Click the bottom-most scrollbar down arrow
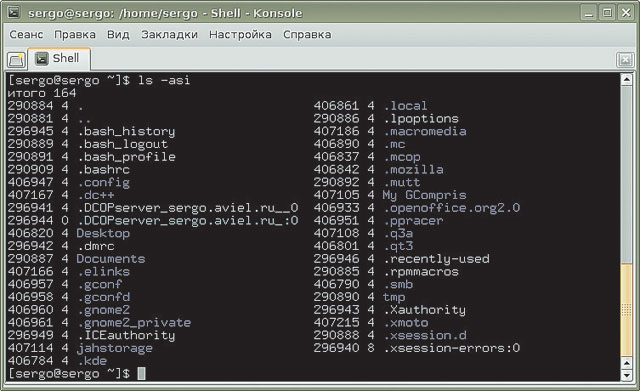The image size is (640, 391). click(626, 375)
